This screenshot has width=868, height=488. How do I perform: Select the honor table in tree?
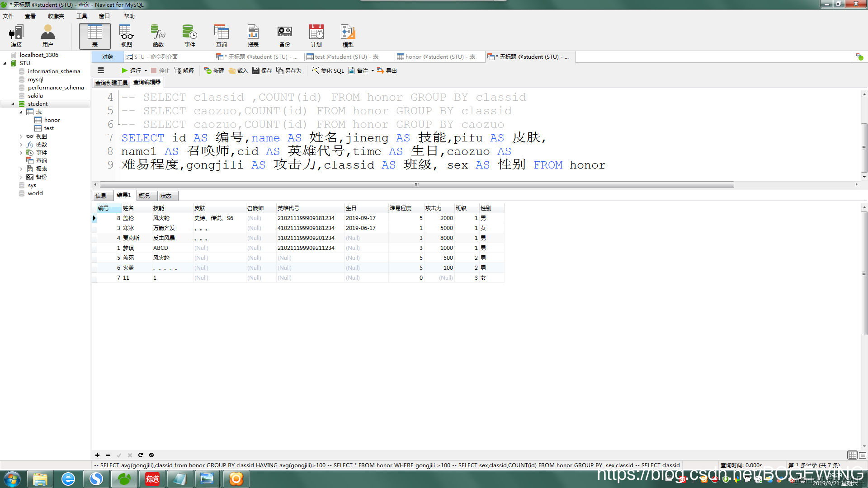click(52, 120)
